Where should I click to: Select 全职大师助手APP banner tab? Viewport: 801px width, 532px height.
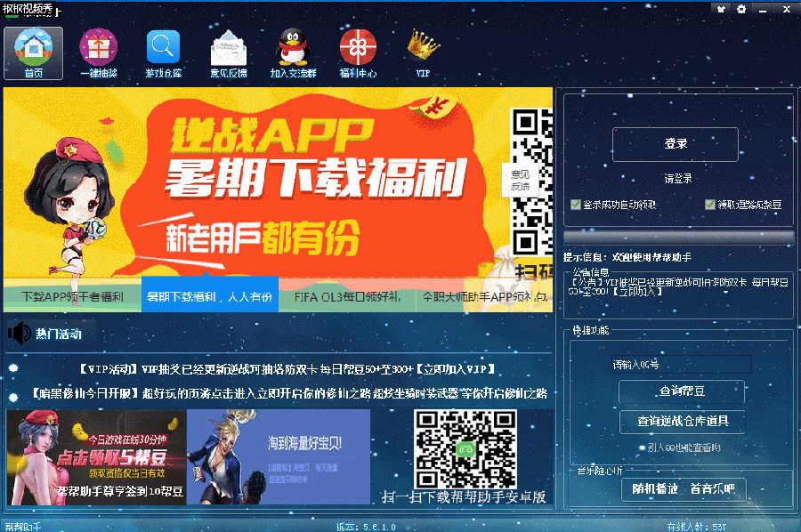coord(484,295)
